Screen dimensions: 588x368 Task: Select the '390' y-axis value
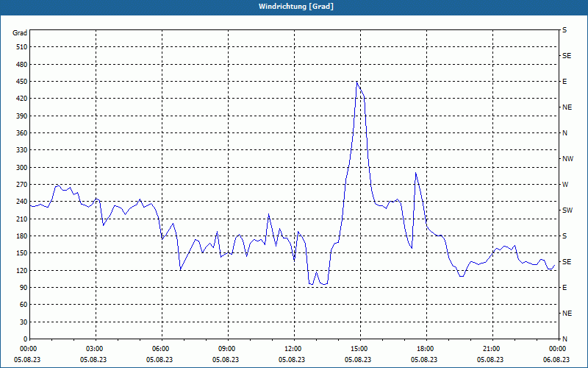point(22,116)
